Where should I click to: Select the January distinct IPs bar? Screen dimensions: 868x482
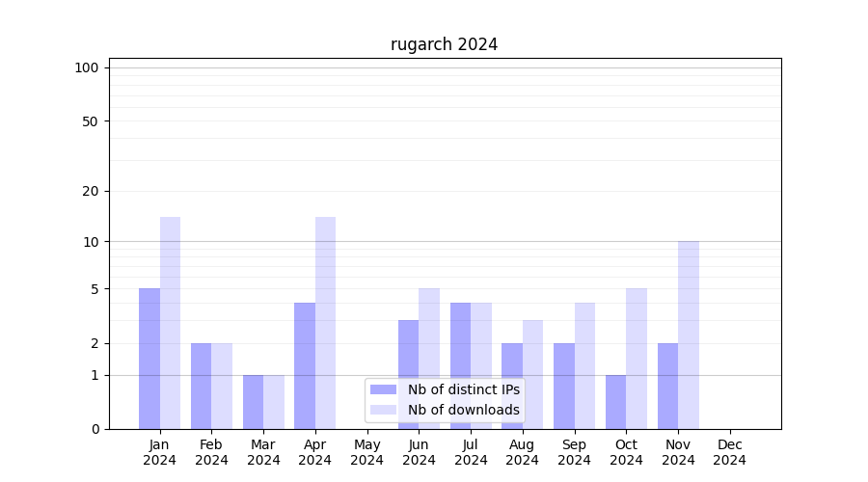tap(149, 359)
